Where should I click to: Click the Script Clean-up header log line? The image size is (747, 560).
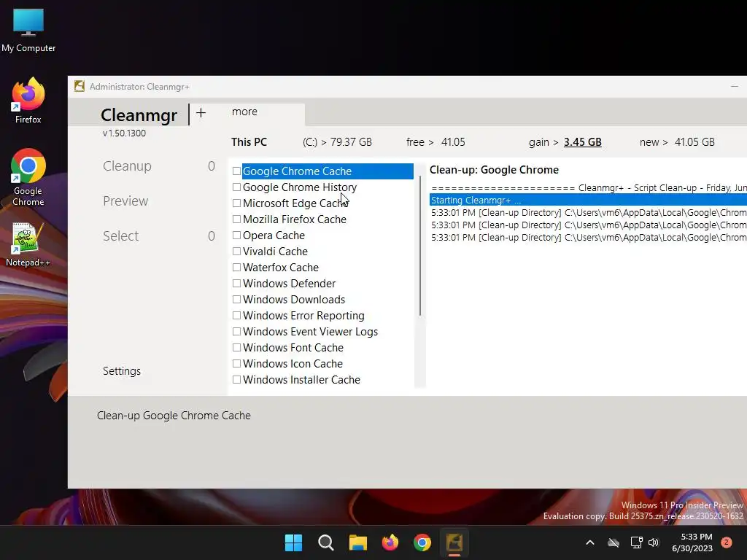pyautogui.click(x=589, y=187)
